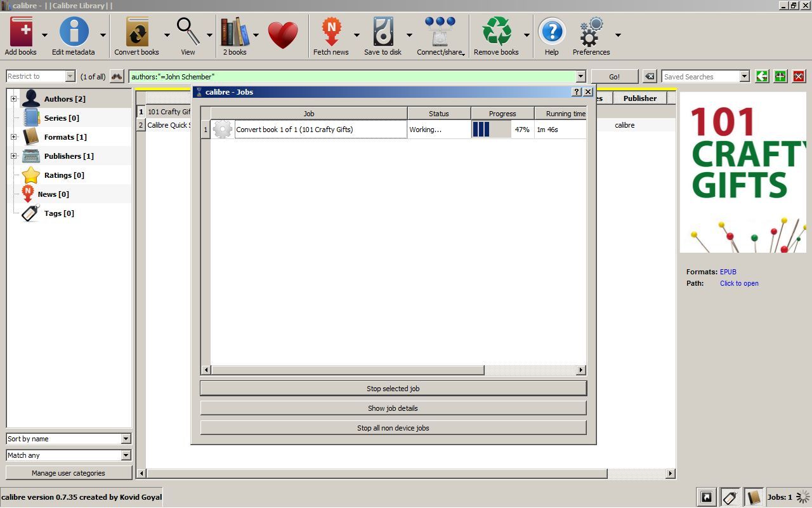This screenshot has height=508, width=812.
Task: Toggle tag browser icon in status bar
Action: (730, 497)
